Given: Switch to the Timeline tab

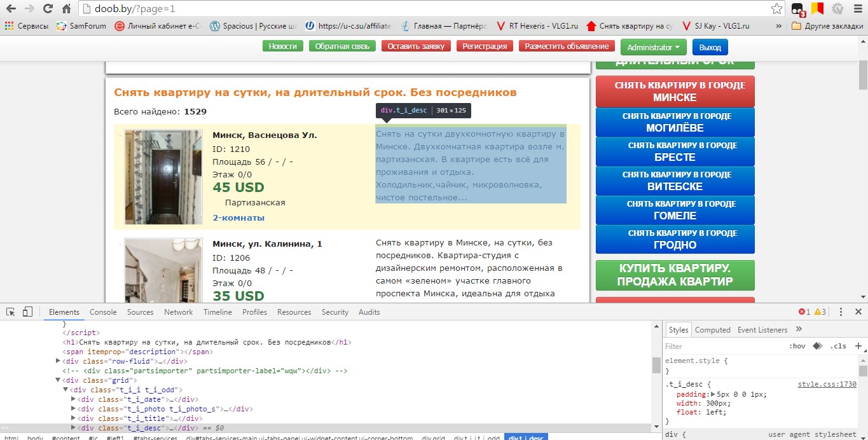Looking at the screenshot, I should tap(217, 312).
